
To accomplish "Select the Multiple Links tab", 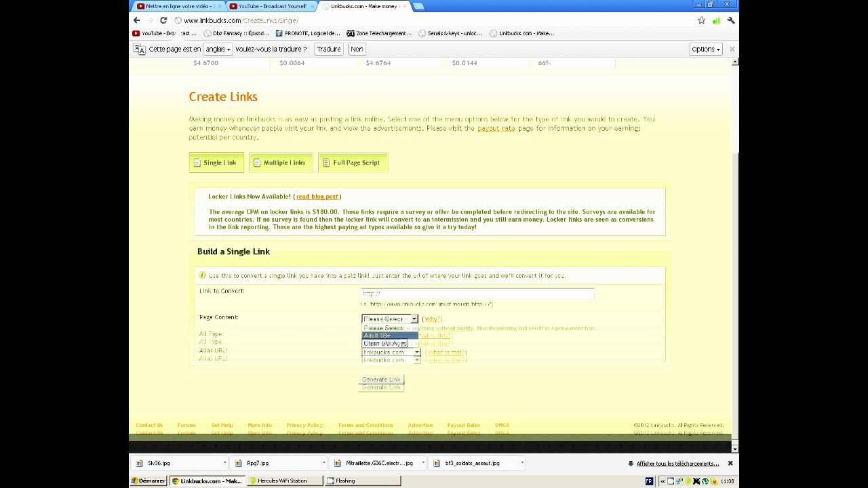I will coord(281,163).
